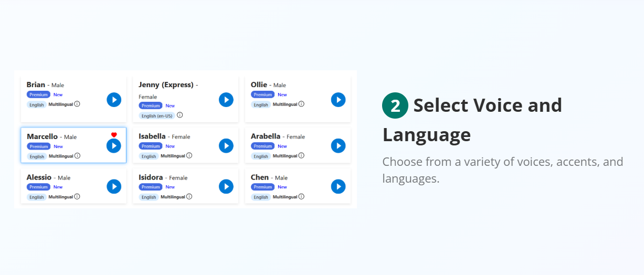Select the Arabella voice name
Viewport: 644px width, 275px height.
click(265, 136)
